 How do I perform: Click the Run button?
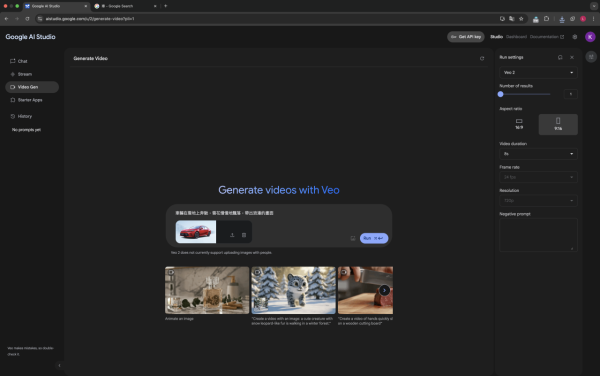[374, 238]
